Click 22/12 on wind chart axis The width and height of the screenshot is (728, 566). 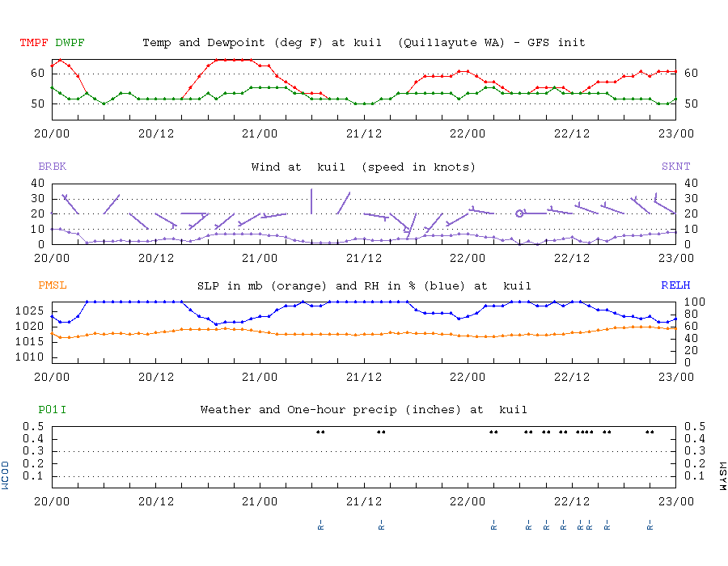(x=572, y=259)
